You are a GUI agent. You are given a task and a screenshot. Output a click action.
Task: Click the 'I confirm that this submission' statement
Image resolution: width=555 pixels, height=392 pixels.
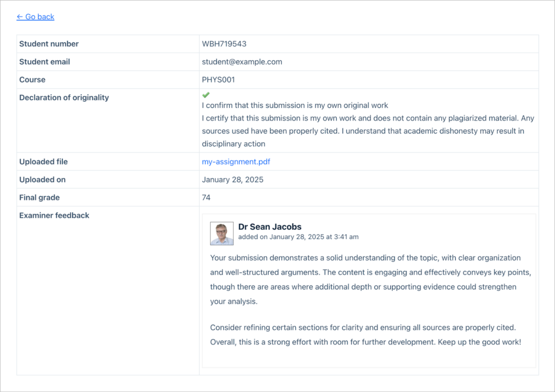point(295,106)
